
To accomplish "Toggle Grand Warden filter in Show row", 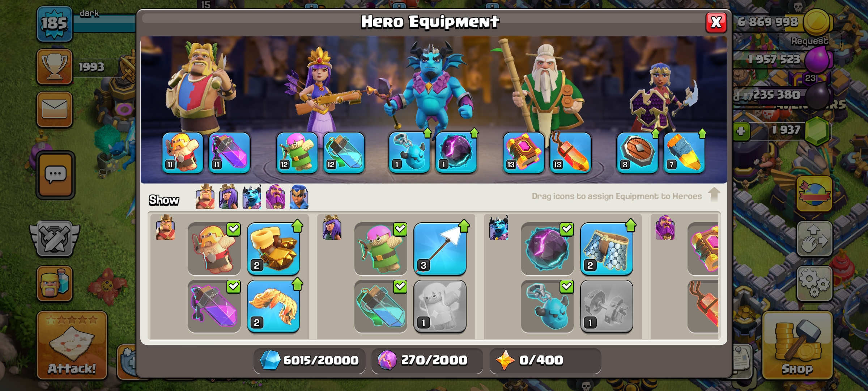I will [x=276, y=197].
